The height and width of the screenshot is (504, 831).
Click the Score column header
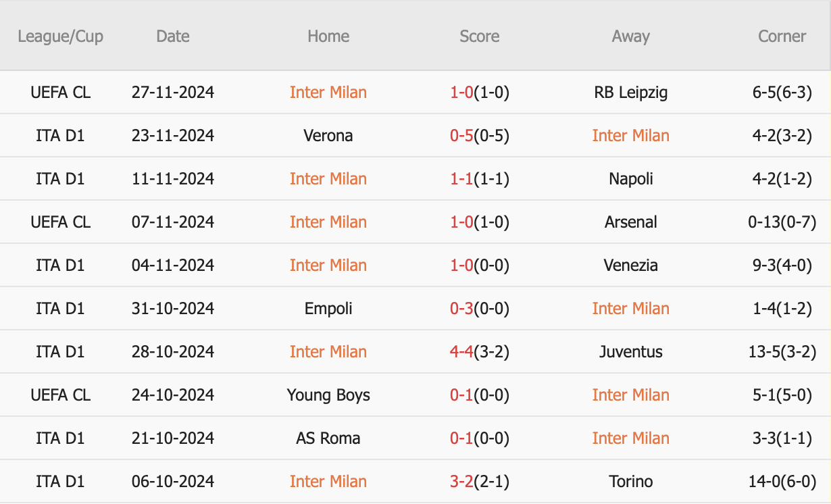(x=480, y=36)
